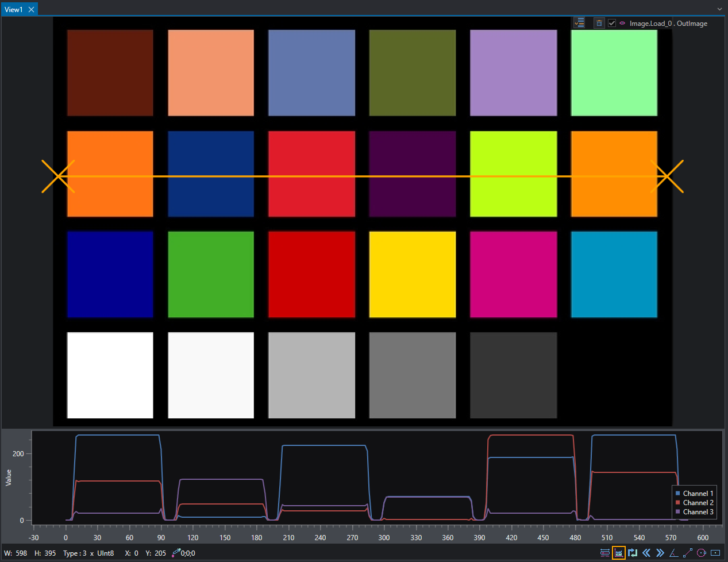Click the 300 tick on chart x-axis
Image resolution: width=728 pixels, height=562 pixels.
[x=384, y=538]
